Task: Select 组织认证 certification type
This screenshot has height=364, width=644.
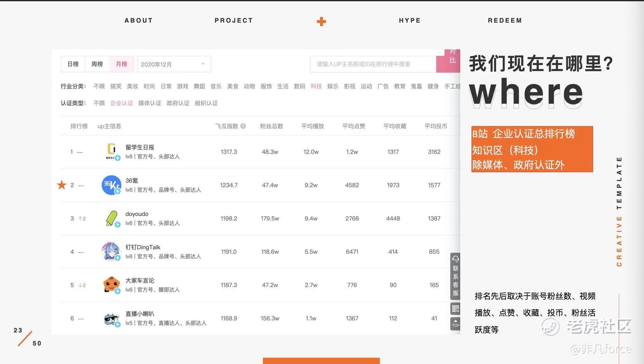Action: tap(206, 103)
